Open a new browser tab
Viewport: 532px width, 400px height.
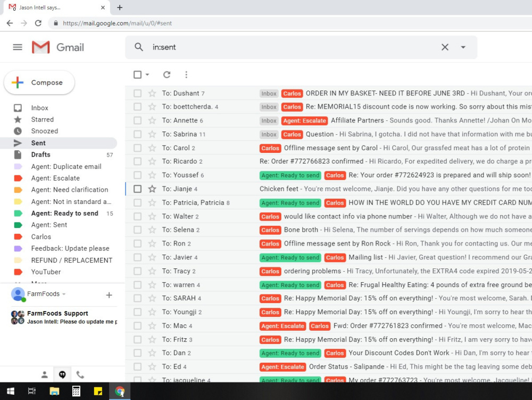120,7
